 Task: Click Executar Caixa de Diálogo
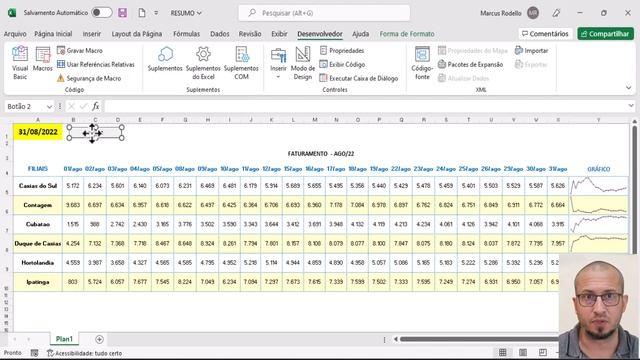point(359,78)
